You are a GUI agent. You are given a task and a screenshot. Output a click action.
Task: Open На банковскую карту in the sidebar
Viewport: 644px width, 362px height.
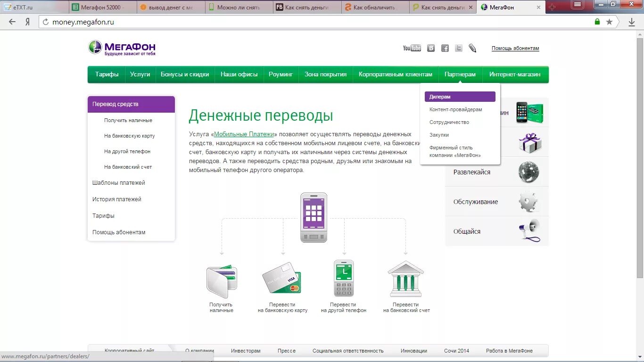[x=130, y=136]
